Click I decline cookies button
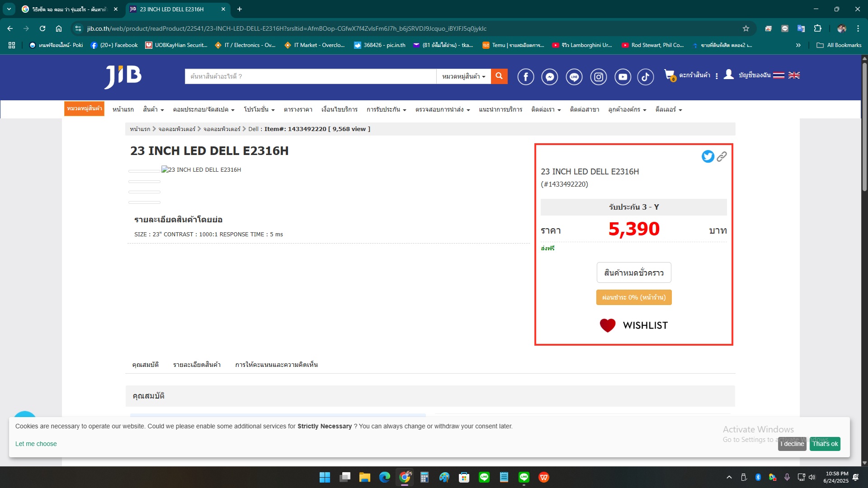 point(792,444)
